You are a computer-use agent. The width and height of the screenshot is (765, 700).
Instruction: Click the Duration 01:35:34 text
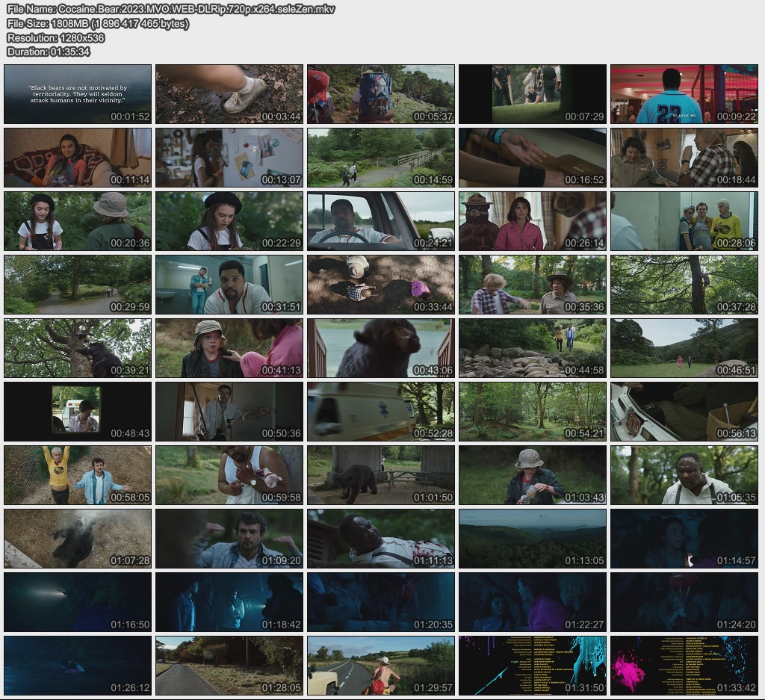click(x=49, y=52)
